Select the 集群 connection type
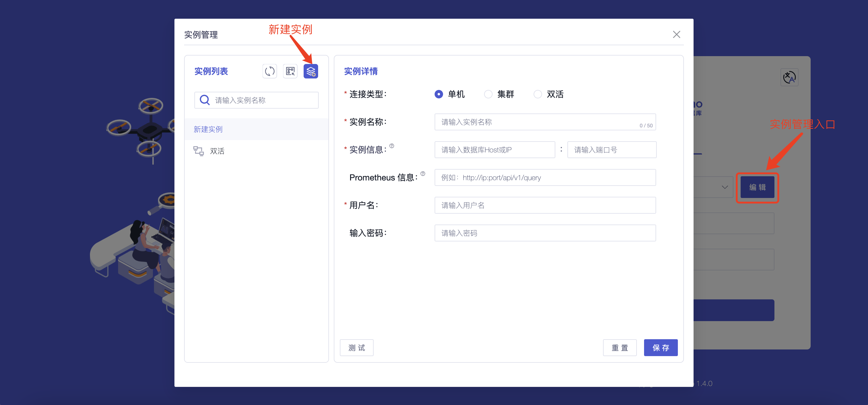This screenshot has width=868, height=405. 488,94
